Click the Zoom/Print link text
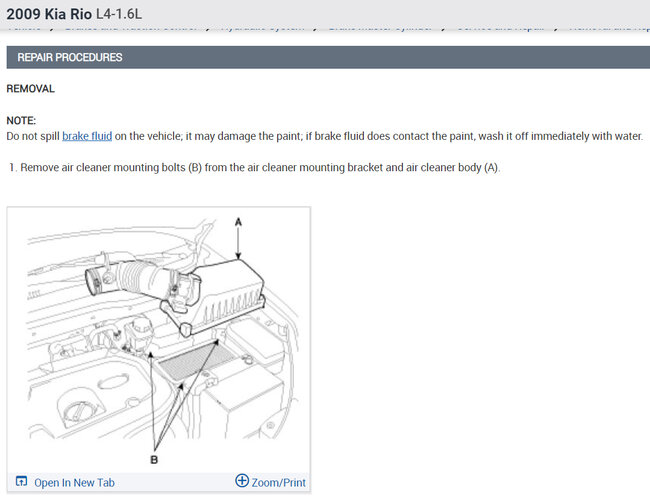 coord(279,482)
